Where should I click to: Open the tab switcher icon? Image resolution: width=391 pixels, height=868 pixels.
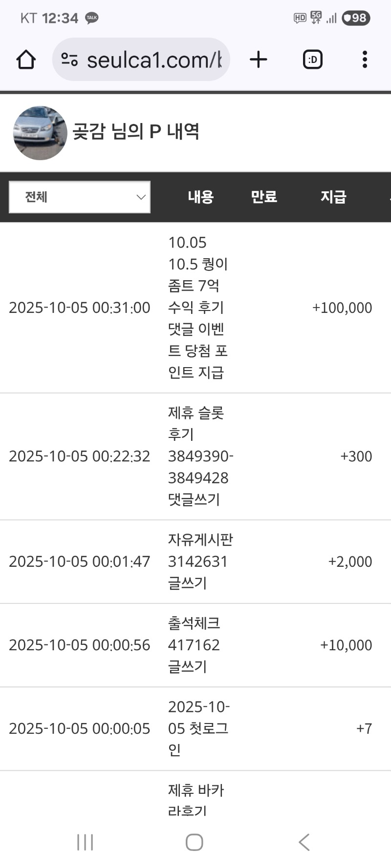tap(312, 60)
